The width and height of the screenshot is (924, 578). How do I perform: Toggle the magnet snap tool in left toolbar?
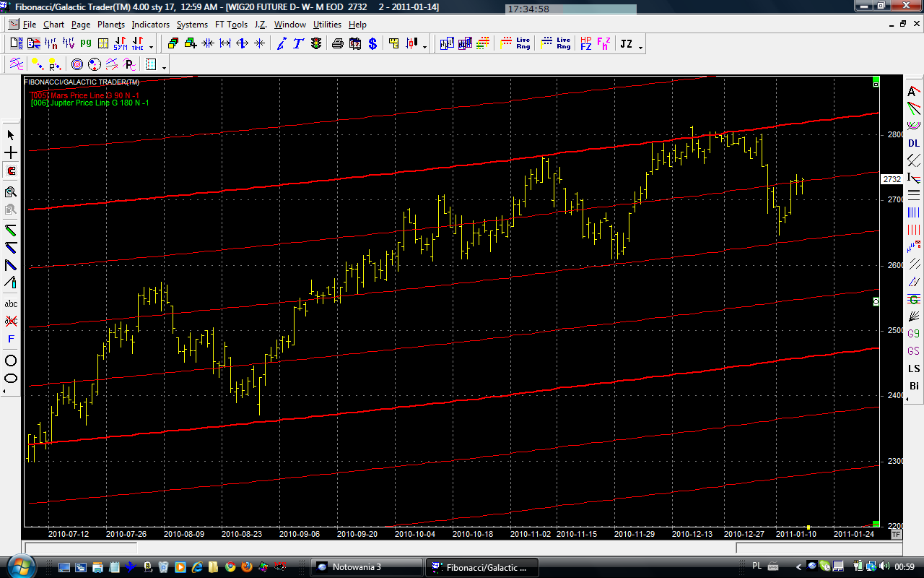(11, 171)
